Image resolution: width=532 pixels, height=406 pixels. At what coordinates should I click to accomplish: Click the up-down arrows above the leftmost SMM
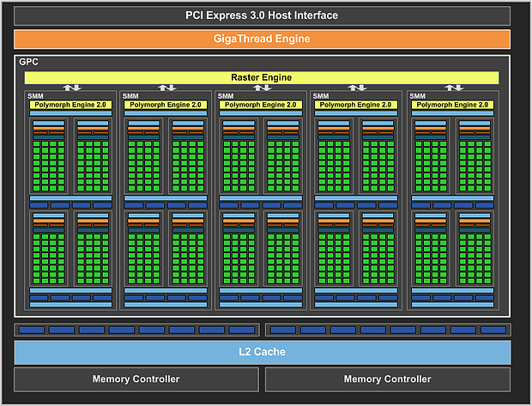(72, 88)
